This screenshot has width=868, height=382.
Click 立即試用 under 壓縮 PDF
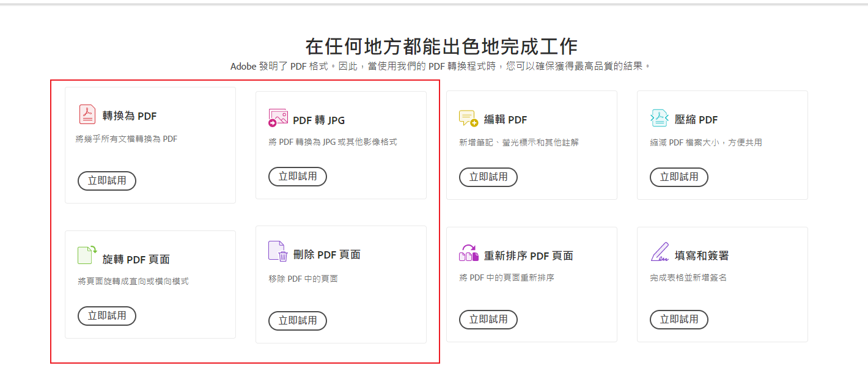point(679,177)
